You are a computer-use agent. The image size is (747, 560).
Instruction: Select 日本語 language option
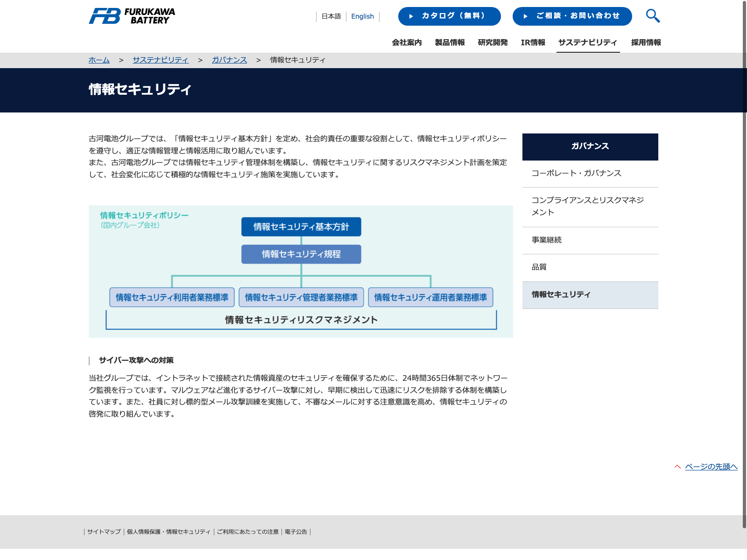tap(331, 16)
